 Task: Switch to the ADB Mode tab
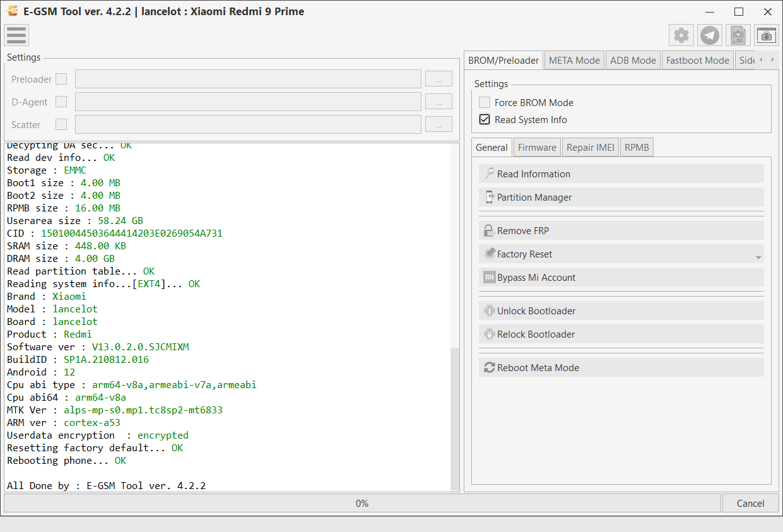tap(633, 61)
